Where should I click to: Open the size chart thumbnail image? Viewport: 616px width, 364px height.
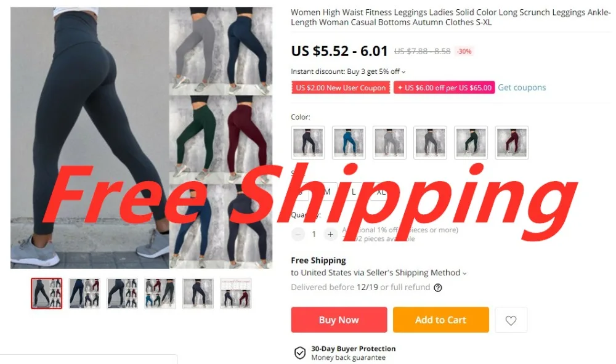point(236,293)
